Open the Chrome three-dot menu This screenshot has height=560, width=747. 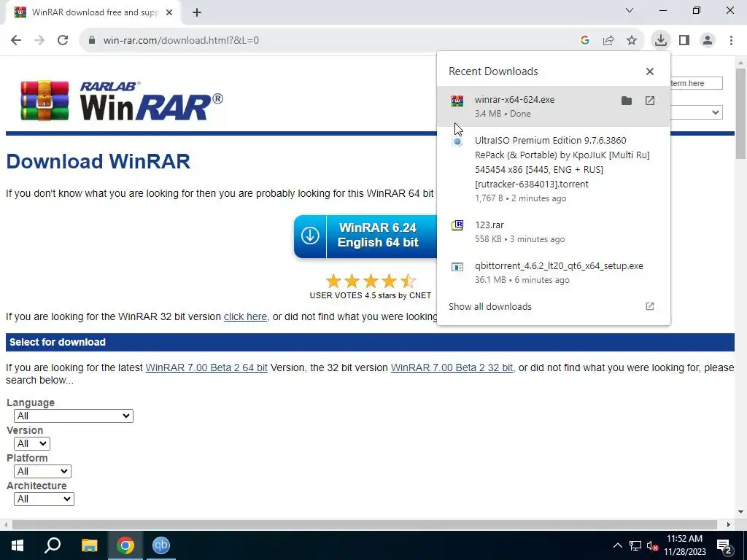click(731, 40)
